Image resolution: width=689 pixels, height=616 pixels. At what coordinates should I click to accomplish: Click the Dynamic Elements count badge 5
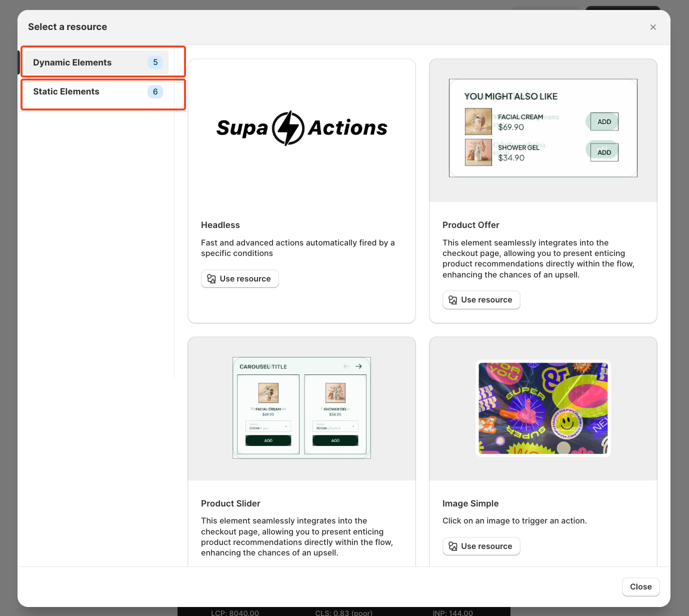(x=155, y=62)
